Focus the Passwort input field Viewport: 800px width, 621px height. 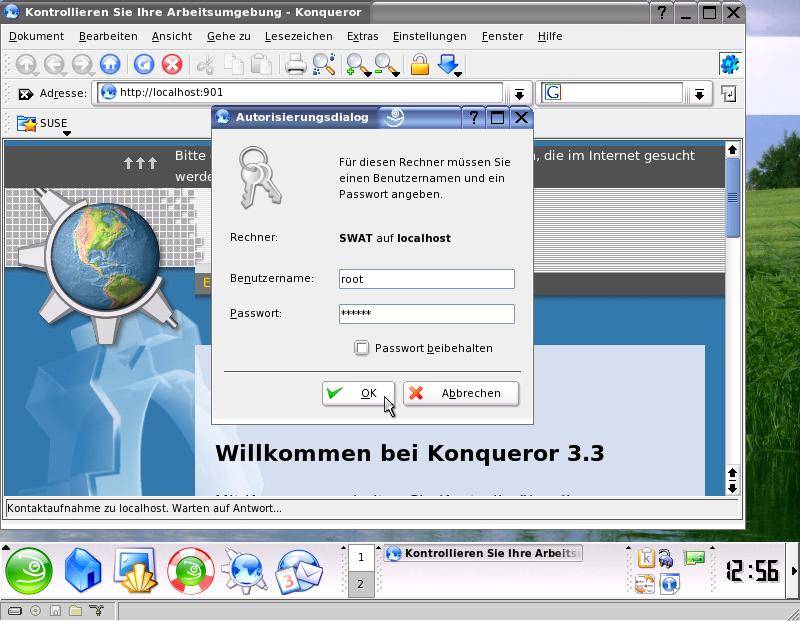(x=427, y=314)
